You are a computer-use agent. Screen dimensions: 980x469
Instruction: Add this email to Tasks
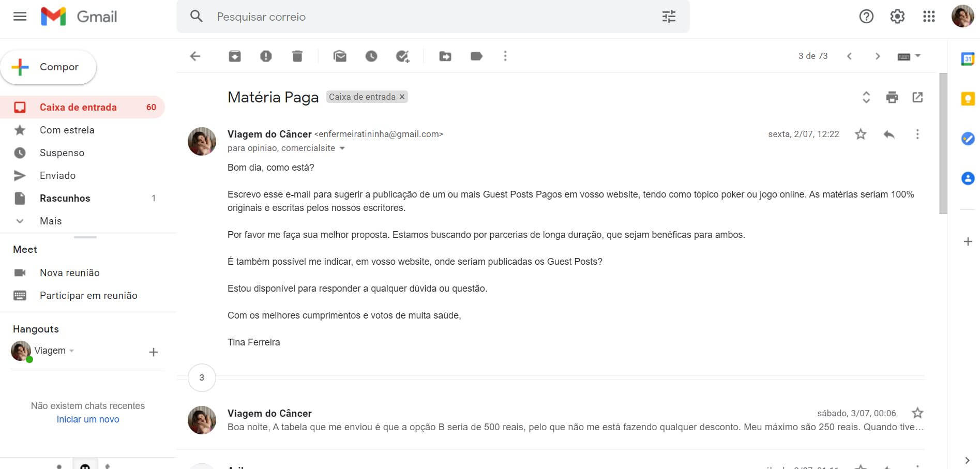(403, 56)
